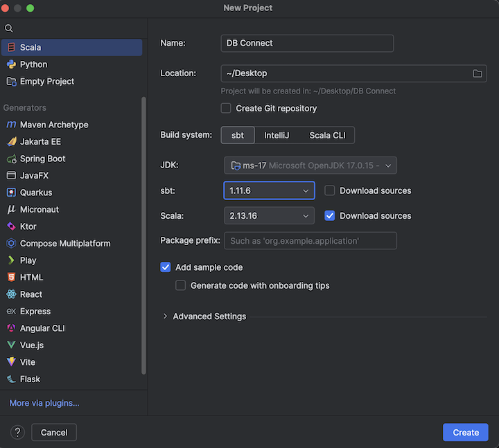Click the Ktor generator icon

coord(11,226)
